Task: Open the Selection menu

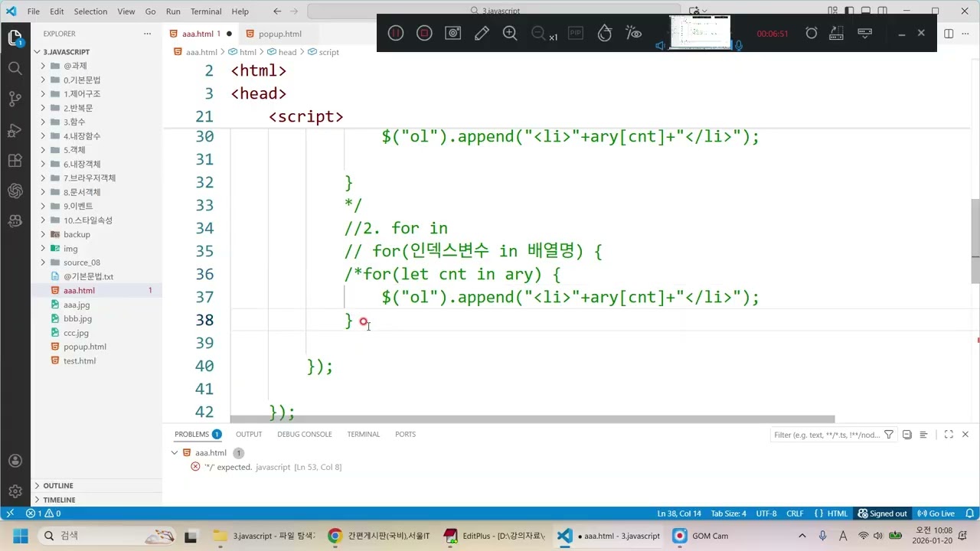Action: click(x=90, y=11)
